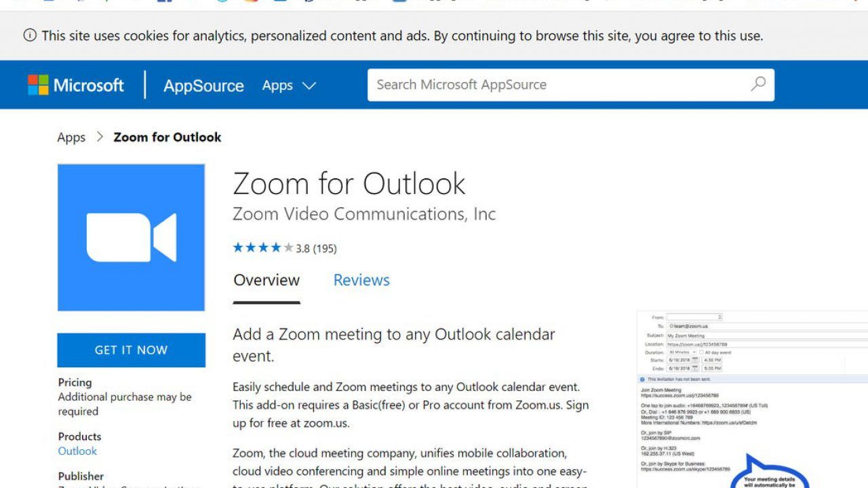
Task: Click the Zoom camera app icon
Action: 131,237
